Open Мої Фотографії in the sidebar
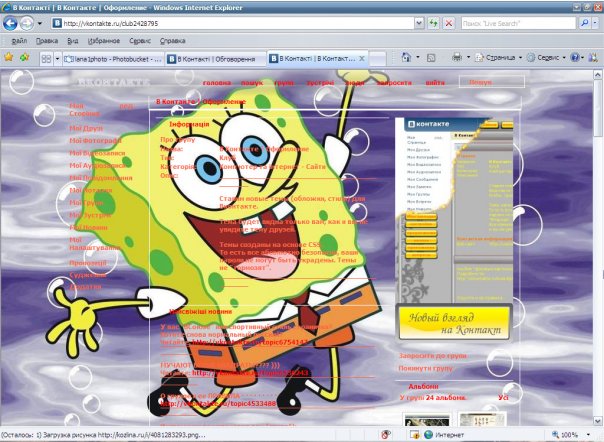604x442 pixels. tap(96, 141)
